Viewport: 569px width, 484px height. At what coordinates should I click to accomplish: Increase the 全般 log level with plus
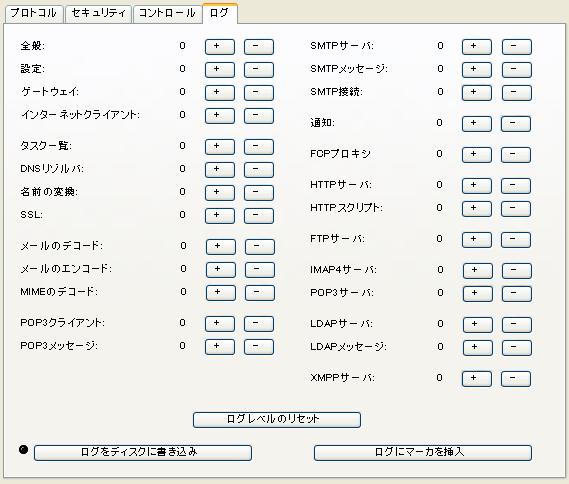pyautogui.click(x=220, y=47)
